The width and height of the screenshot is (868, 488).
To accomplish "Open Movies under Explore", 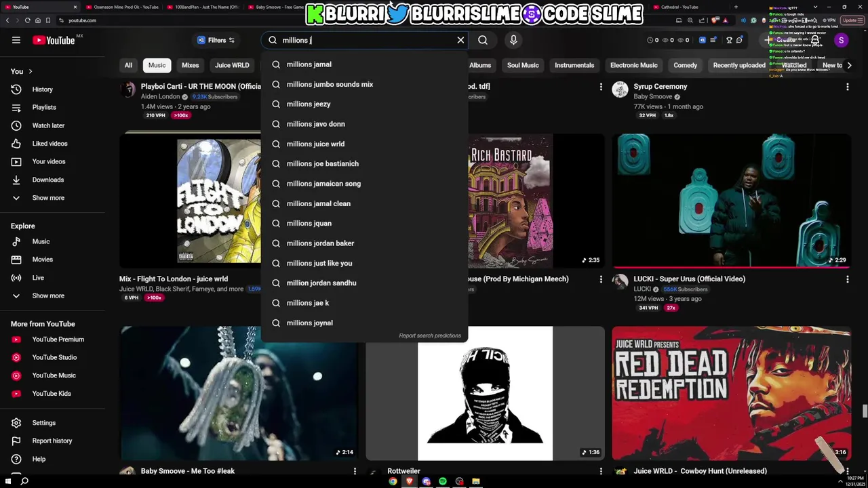I will click(54, 260).
